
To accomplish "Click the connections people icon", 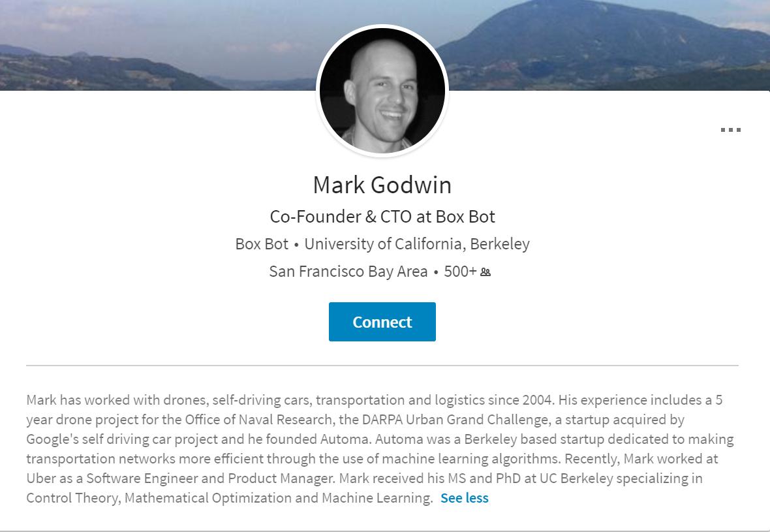I will click(x=485, y=272).
